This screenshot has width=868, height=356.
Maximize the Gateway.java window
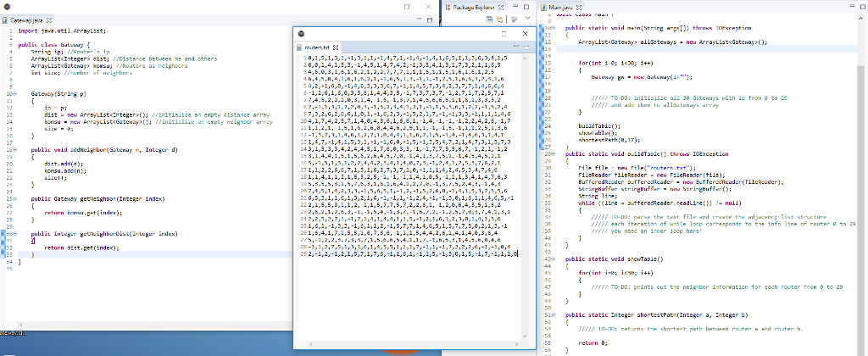407,7
